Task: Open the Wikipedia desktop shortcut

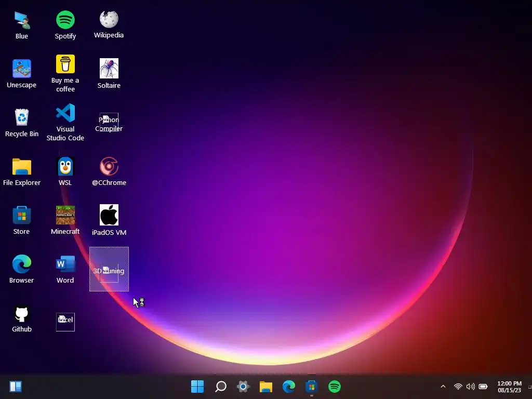Action: pyautogui.click(x=109, y=25)
